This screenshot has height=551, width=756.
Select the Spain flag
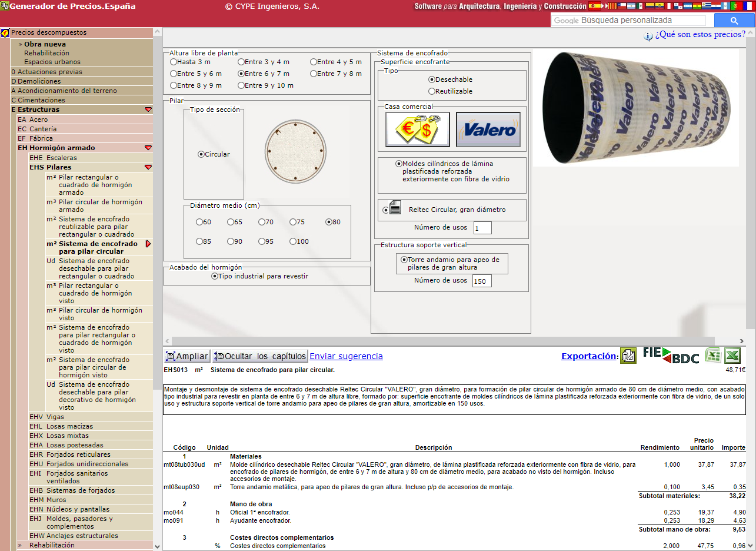pyautogui.click(x=595, y=6)
